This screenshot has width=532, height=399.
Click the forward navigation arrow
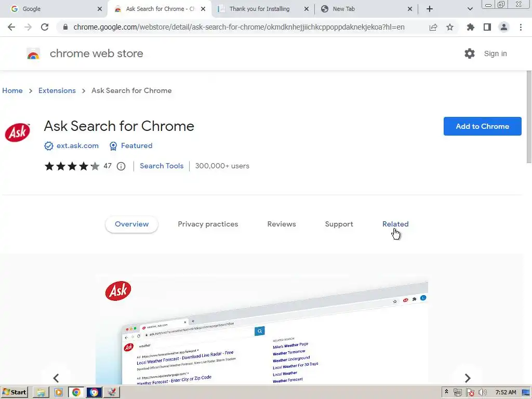click(x=28, y=27)
